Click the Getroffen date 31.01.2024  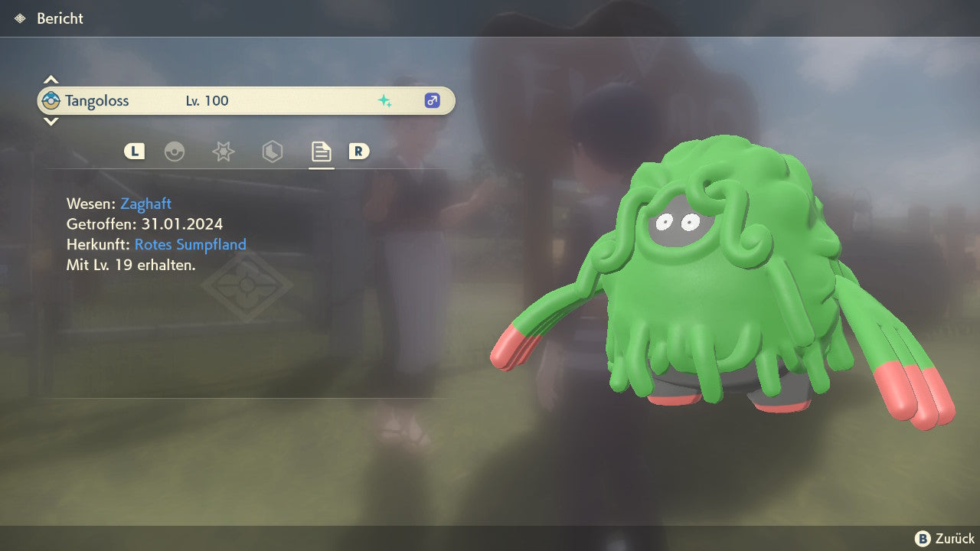(x=182, y=224)
